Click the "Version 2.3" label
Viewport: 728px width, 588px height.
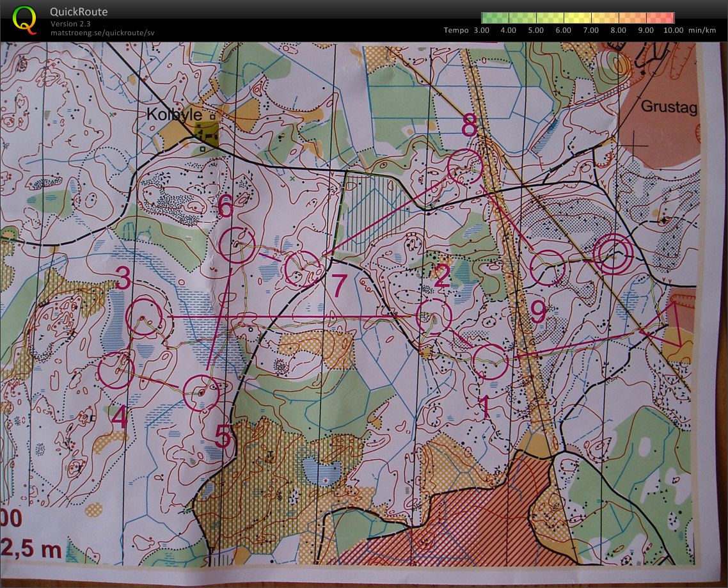pyautogui.click(x=70, y=24)
